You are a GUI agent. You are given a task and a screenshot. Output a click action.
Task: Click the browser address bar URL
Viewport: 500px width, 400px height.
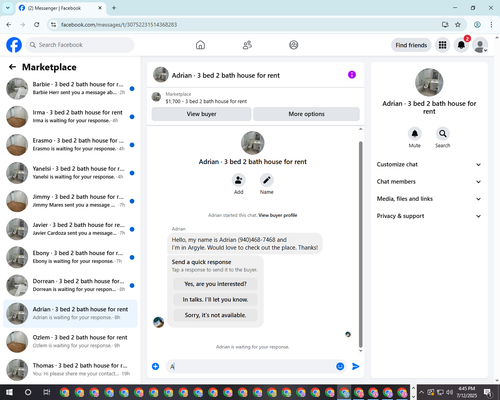click(x=119, y=25)
